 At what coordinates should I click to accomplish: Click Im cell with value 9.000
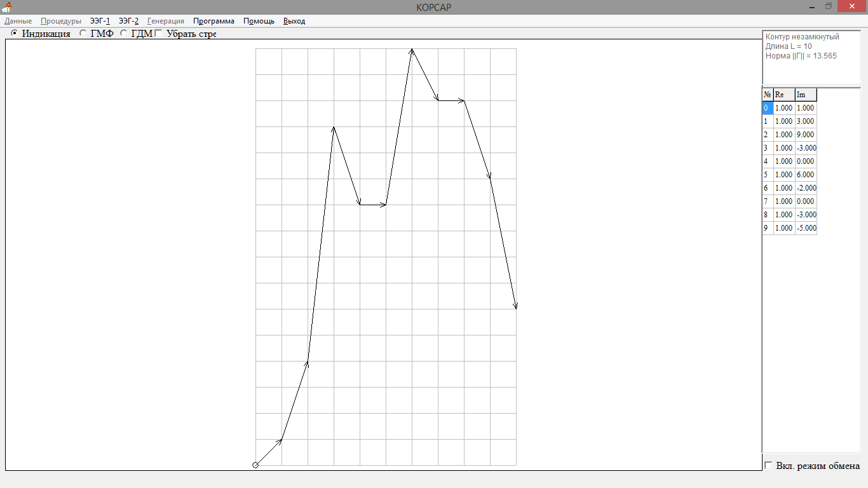tap(806, 135)
